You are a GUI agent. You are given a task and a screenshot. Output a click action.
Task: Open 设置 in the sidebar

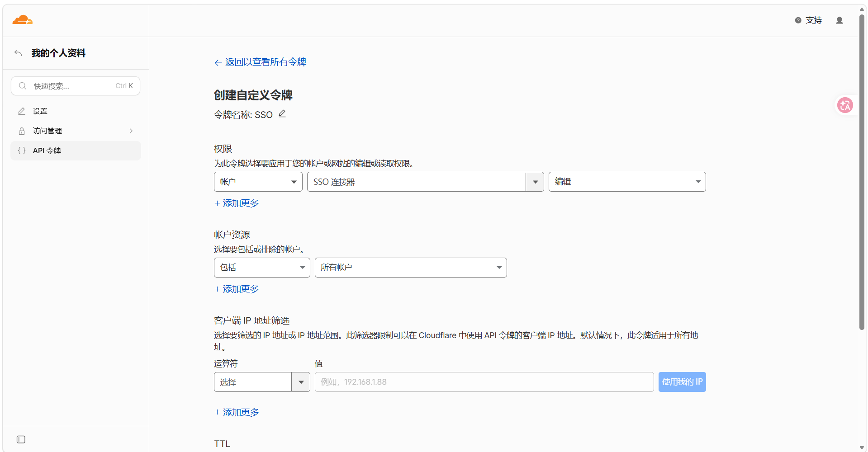[x=76, y=111]
